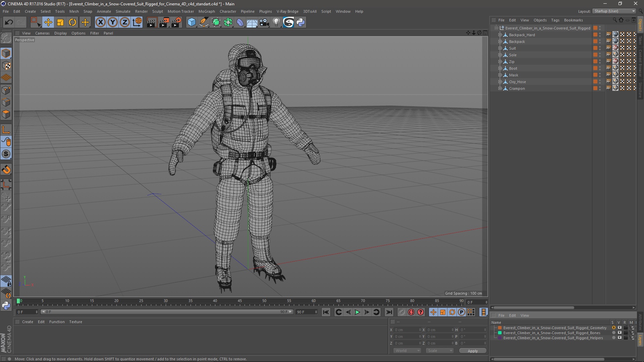Collapse the Everest_Climber root object

click(496, 28)
